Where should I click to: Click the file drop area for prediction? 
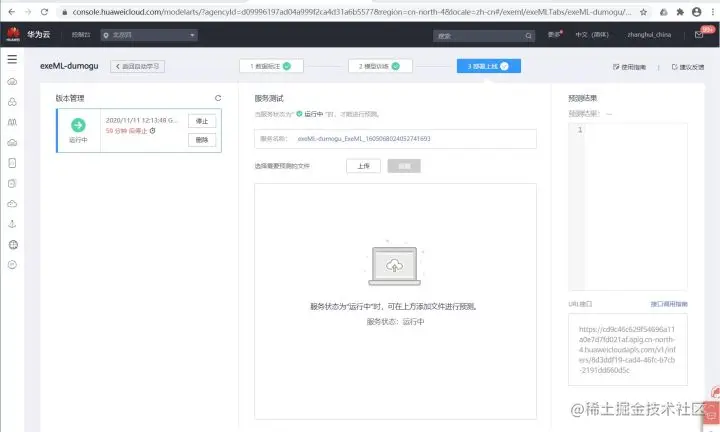pyautogui.click(x=395, y=301)
